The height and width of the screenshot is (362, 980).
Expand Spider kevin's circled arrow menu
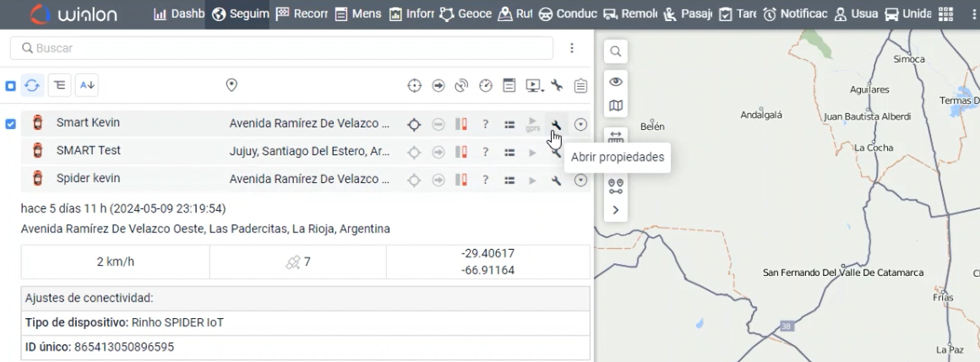click(x=580, y=180)
